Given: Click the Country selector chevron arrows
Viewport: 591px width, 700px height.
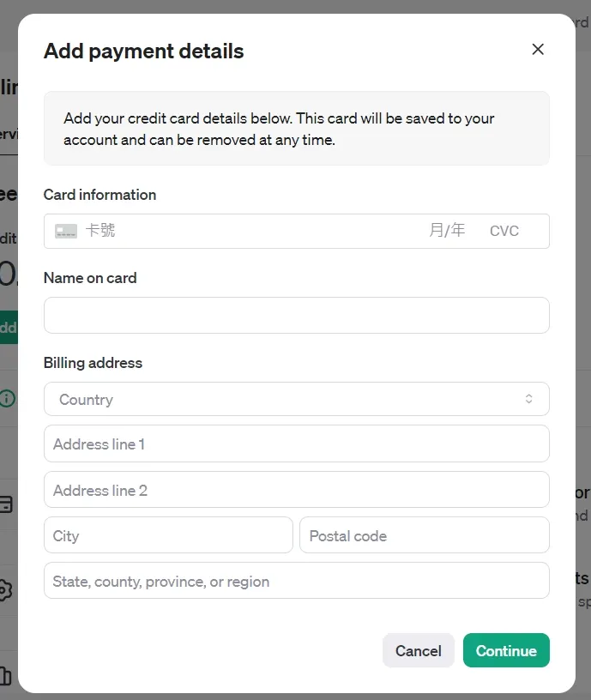Looking at the screenshot, I should [528, 399].
